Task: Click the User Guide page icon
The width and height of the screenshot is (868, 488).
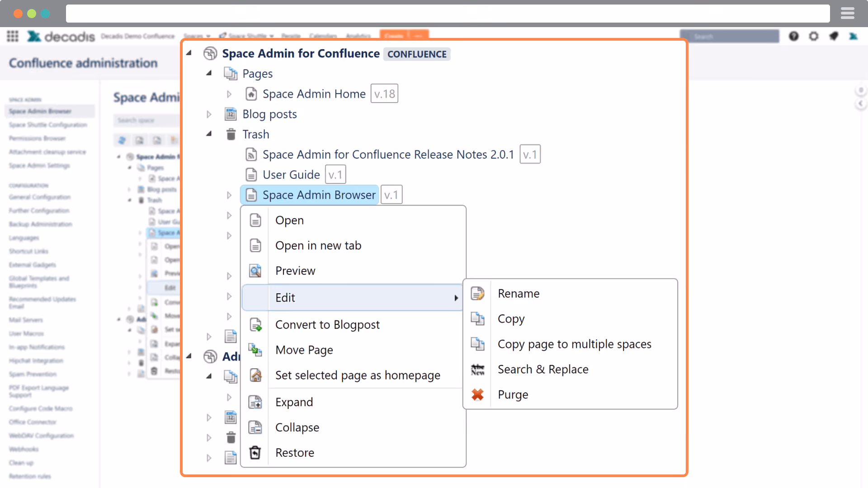Action: [x=251, y=174]
